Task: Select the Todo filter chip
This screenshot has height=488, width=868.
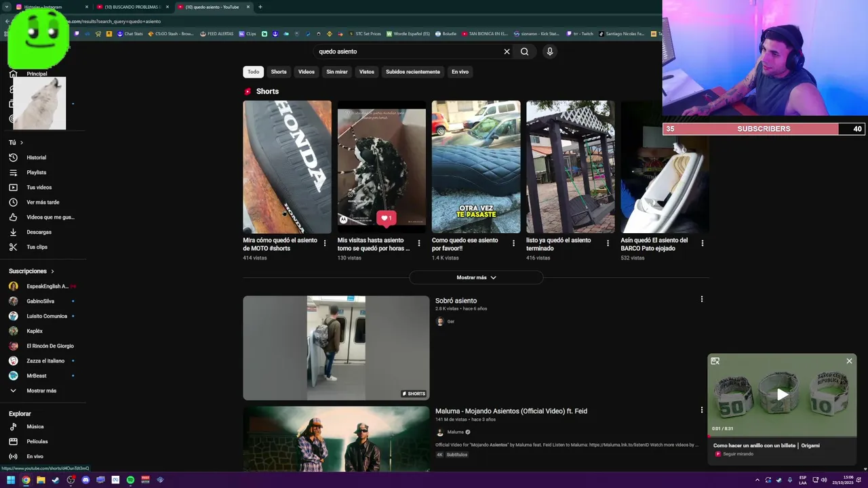Action: tap(253, 72)
